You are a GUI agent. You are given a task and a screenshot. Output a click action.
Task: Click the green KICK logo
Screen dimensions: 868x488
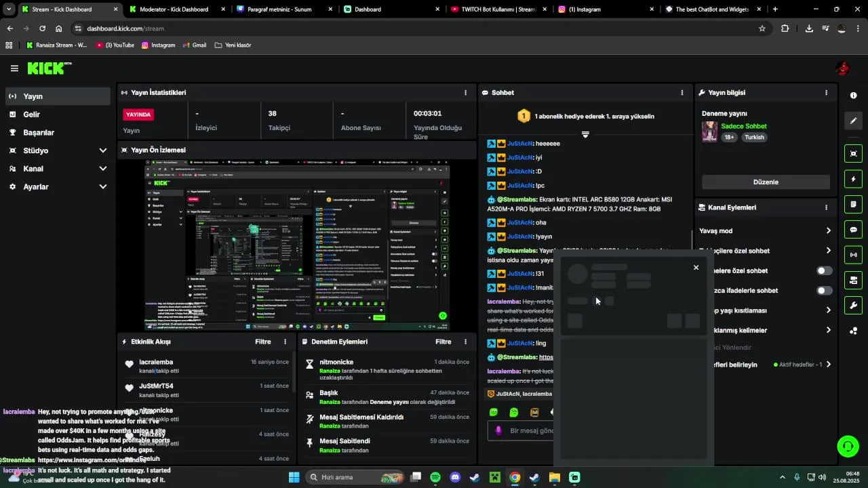coord(49,68)
